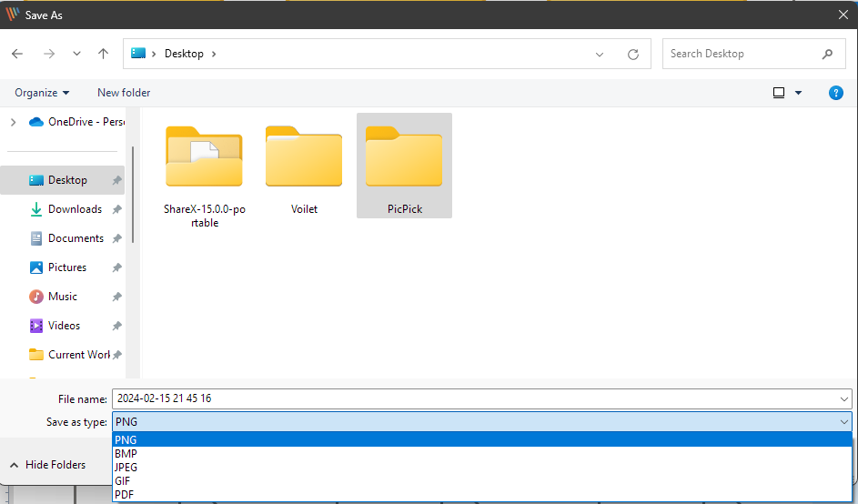
Task: Click the computer icon in address bar
Action: (x=138, y=53)
